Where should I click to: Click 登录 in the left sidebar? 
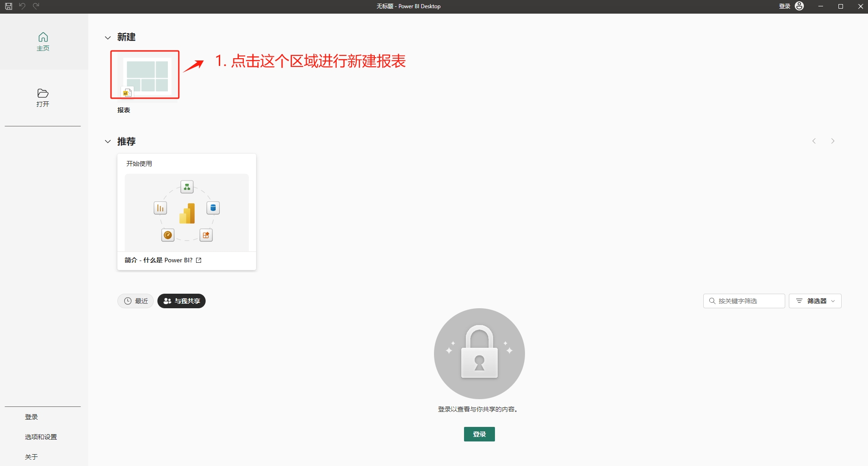[31, 417]
